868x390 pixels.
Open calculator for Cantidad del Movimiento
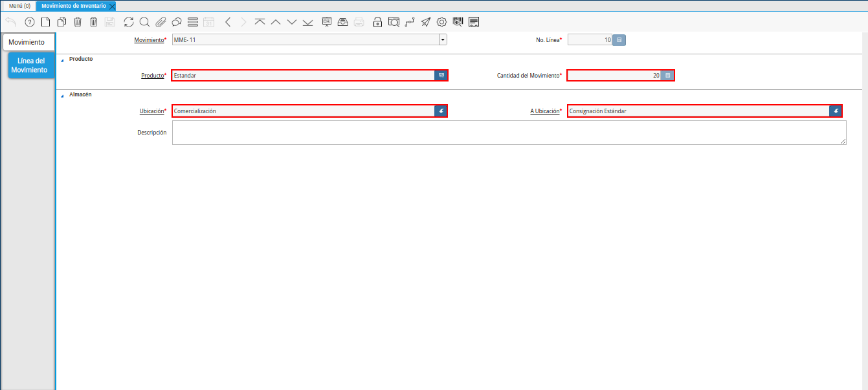(x=668, y=76)
